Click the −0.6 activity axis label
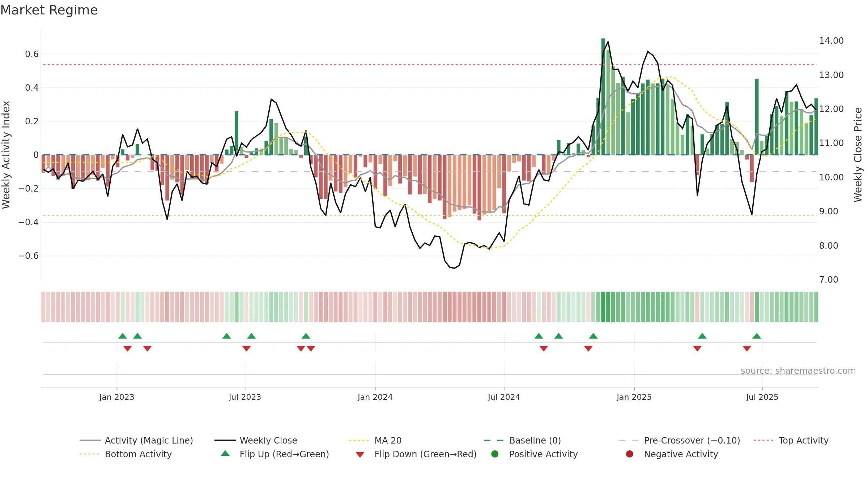Image resolution: width=868 pixels, height=488 pixels. [29, 256]
